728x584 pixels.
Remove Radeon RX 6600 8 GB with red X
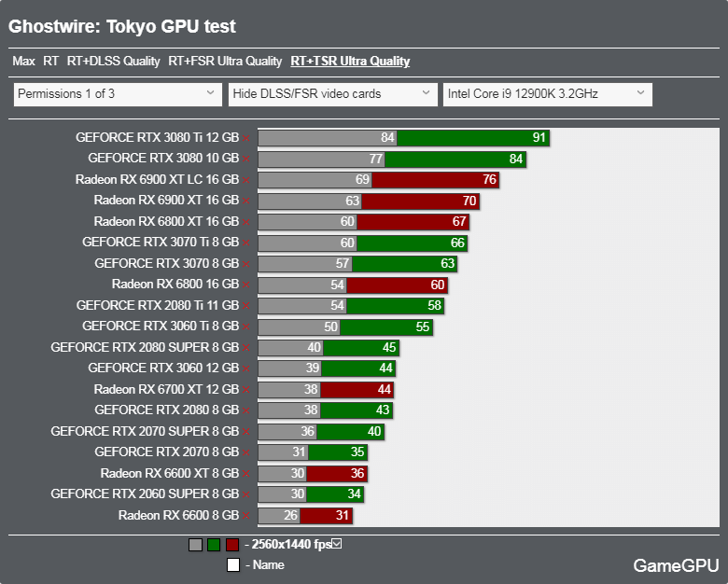[x=246, y=516]
